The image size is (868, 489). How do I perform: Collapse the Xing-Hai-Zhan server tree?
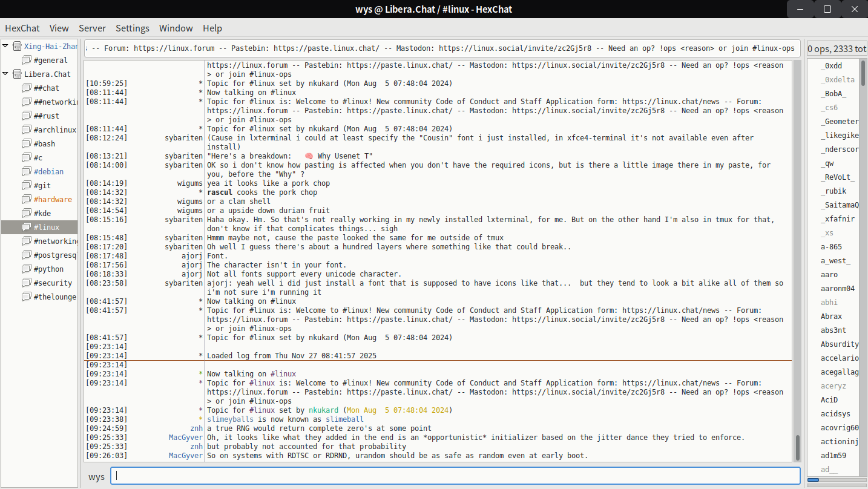(6, 46)
